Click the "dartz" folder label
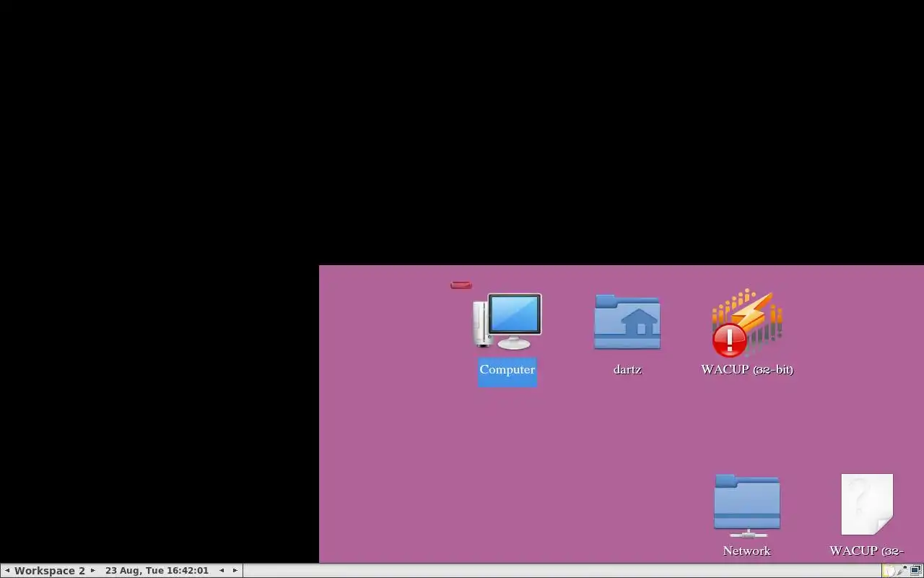 627,370
